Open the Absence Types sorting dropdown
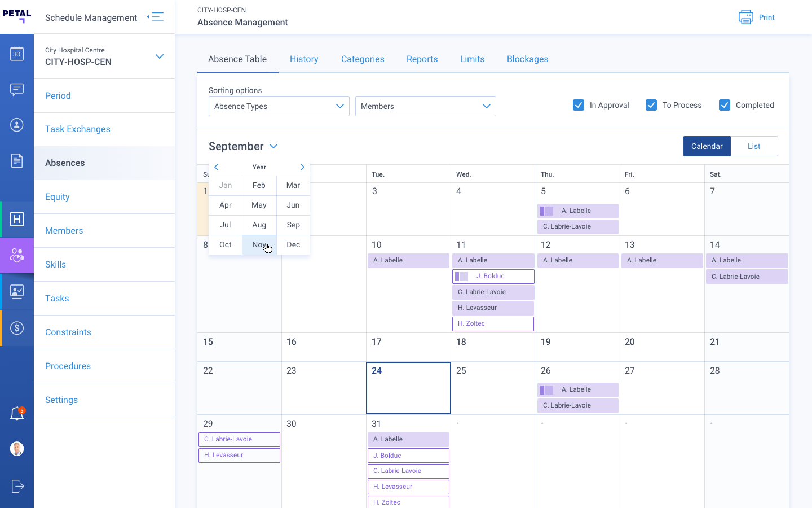This screenshot has width=812, height=508. pyautogui.click(x=279, y=106)
